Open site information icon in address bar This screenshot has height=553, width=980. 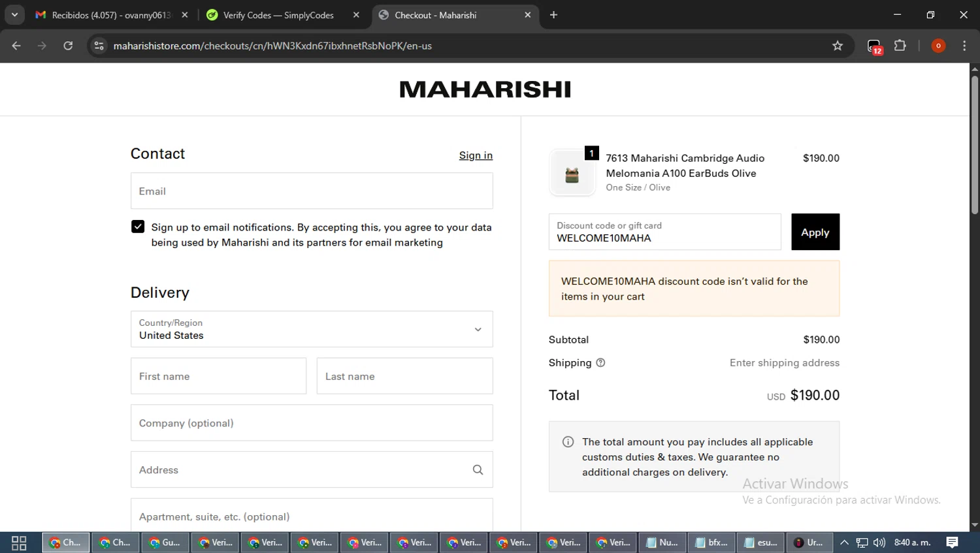(99, 46)
